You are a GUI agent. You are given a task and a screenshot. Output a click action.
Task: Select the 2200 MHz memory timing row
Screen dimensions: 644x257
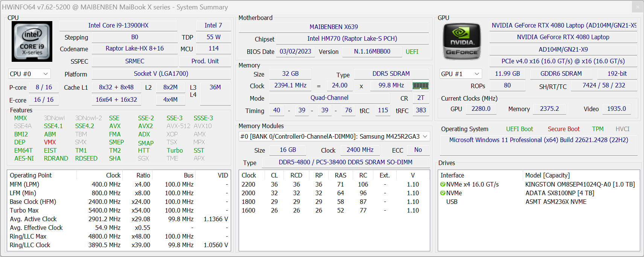pos(248,185)
